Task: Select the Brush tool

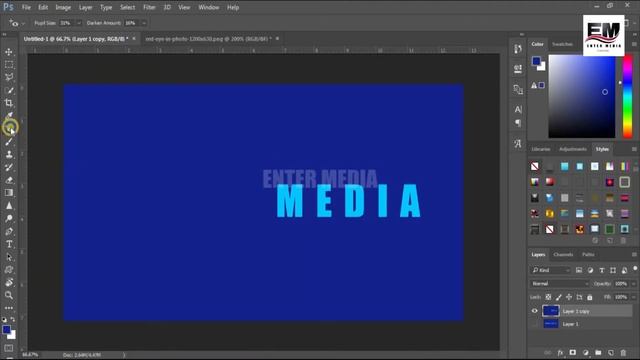Action: (9, 142)
